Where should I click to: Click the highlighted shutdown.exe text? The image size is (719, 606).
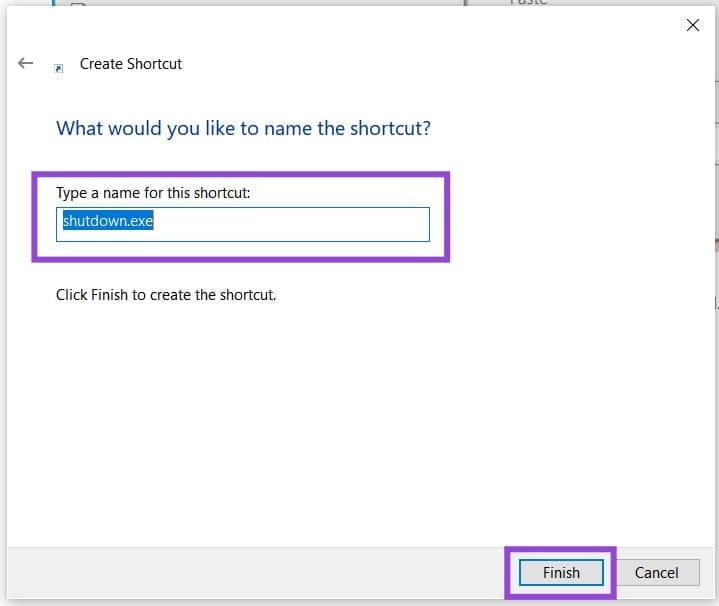click(x=108, y=221)
